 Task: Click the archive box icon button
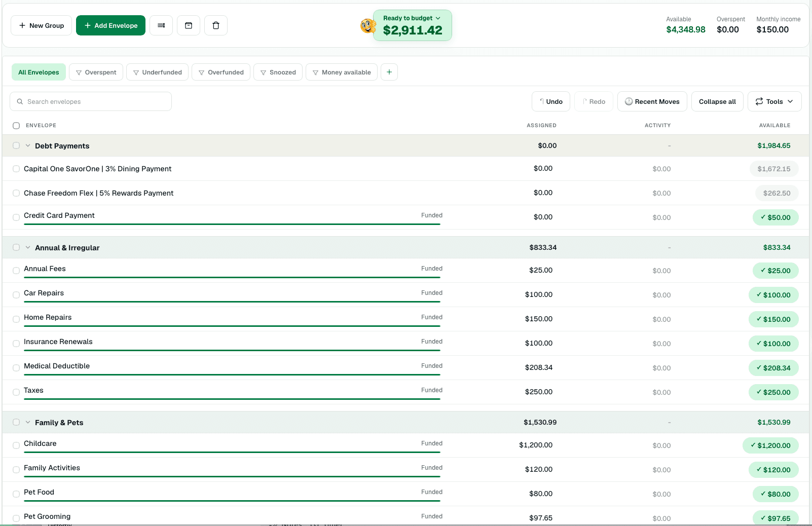(x=189, y=25)
